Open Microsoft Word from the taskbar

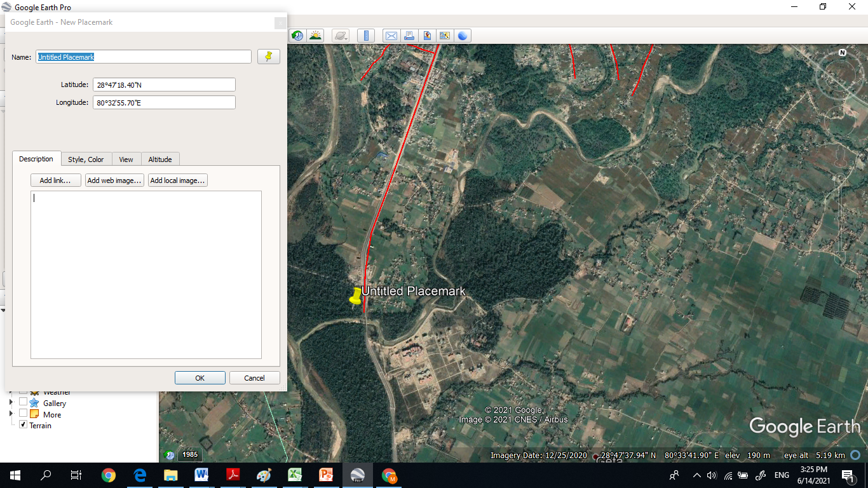(201, 475)
